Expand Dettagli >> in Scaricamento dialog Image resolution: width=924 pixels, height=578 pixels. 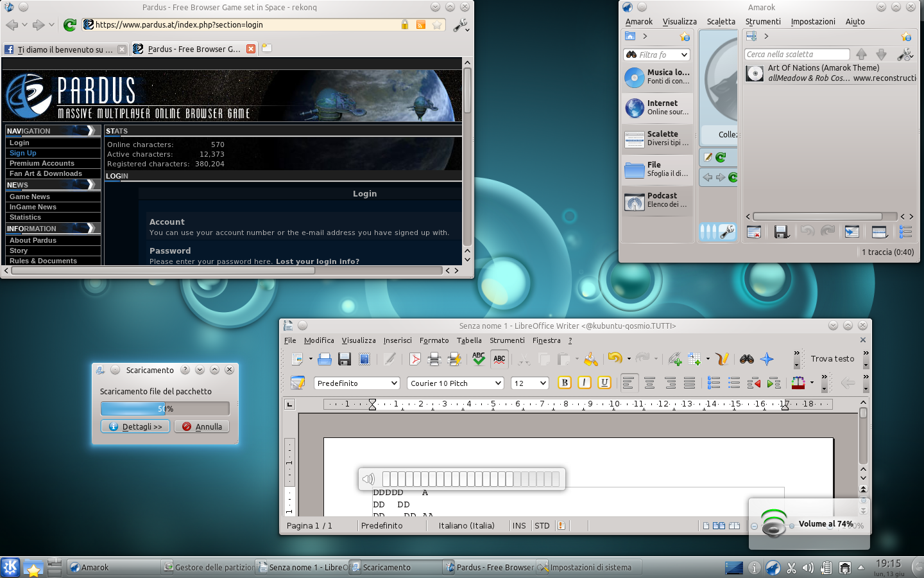click(x=135, y=426)
